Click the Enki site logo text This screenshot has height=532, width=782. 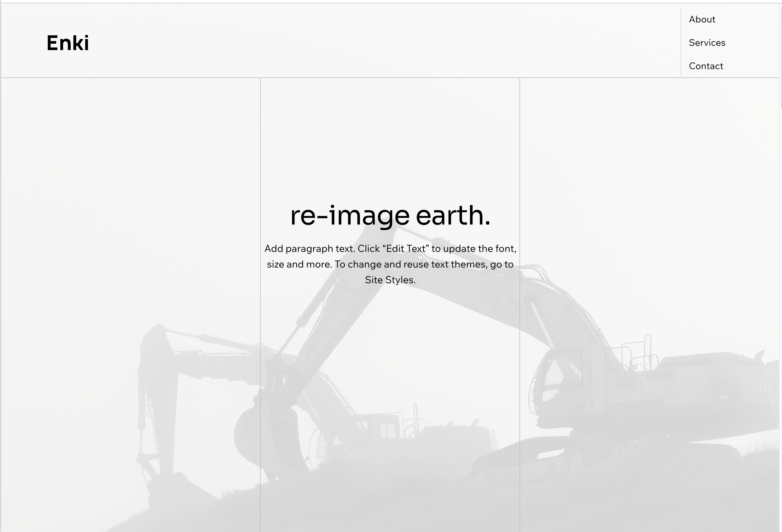point(68,43)
